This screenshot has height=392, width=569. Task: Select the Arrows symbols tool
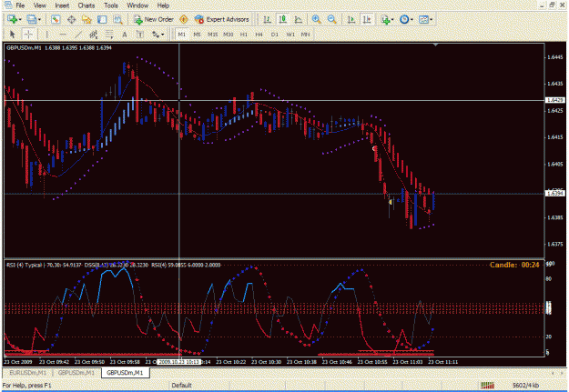(x=156, y=35)
